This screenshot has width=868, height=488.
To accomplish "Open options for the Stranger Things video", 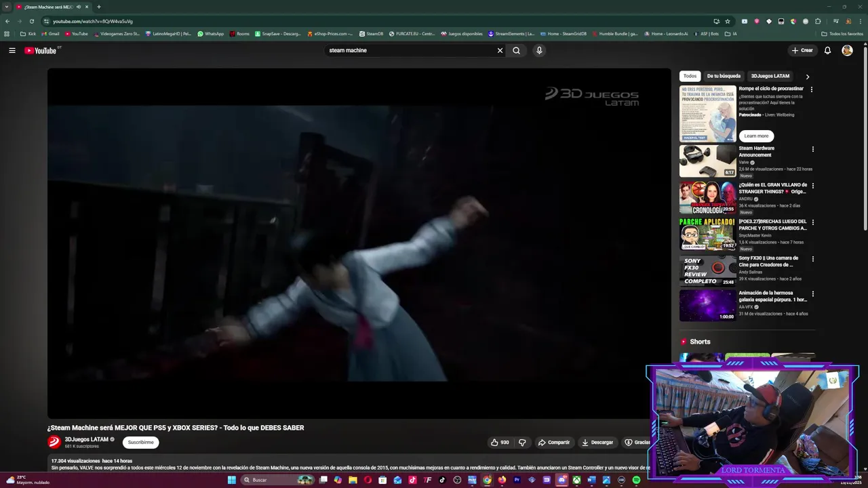I will click(x=813, y=186).
